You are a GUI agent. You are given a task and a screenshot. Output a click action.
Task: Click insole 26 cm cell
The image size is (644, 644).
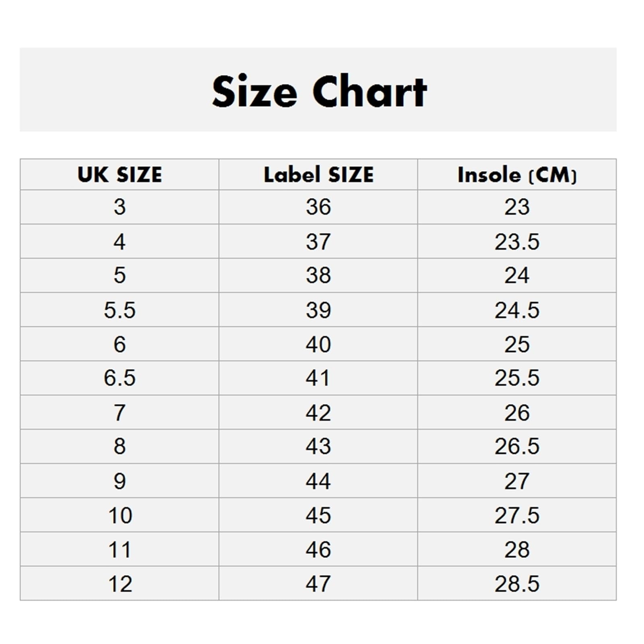[x=517, y=413]
